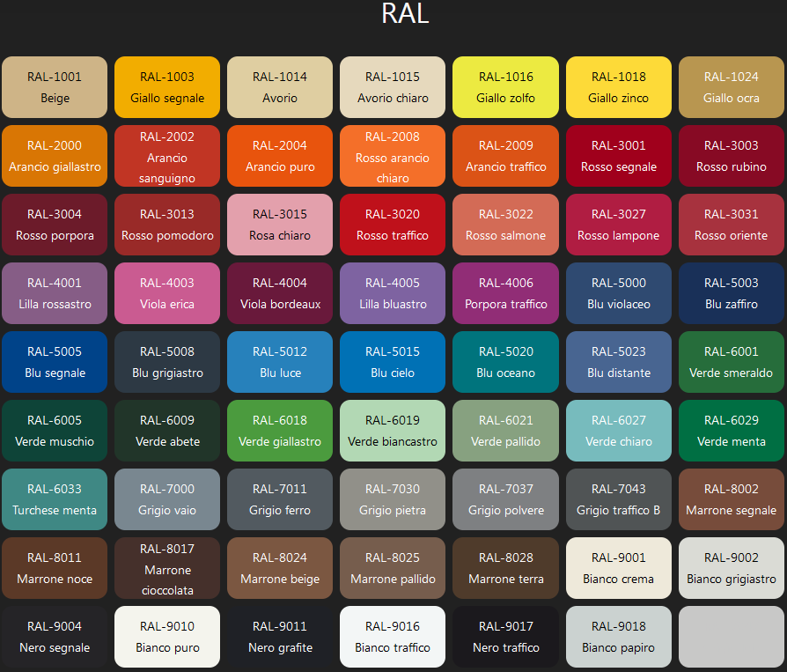This screenshot has height=672, width=787.
Task: Pick RAL-3003 Rosso rubino color
Action: click(732, 156)
